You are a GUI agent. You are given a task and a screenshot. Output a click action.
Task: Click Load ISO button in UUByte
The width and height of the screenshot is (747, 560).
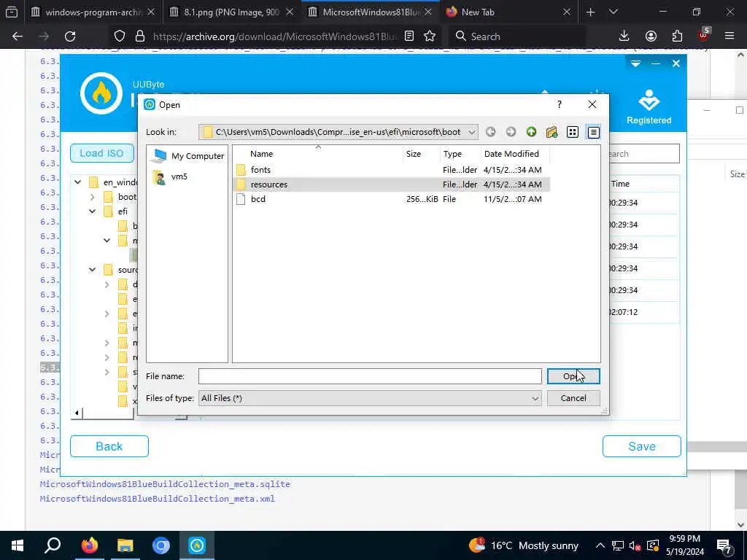click(x=102, y=153)
